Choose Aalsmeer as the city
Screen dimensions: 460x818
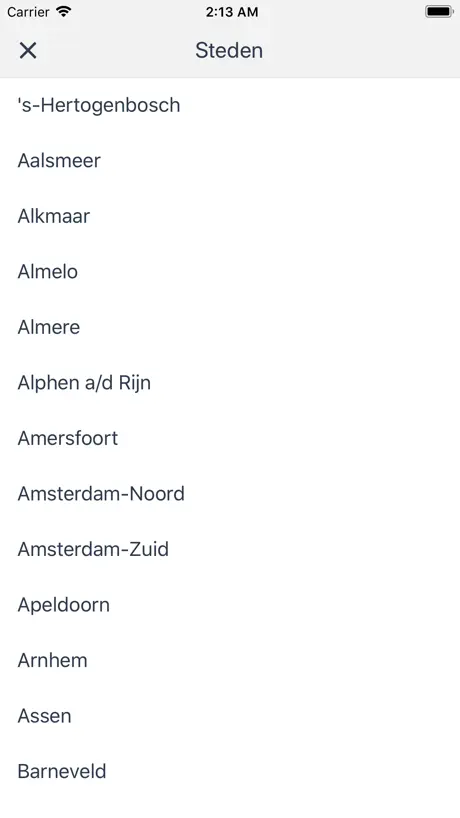tap(230, 161)
